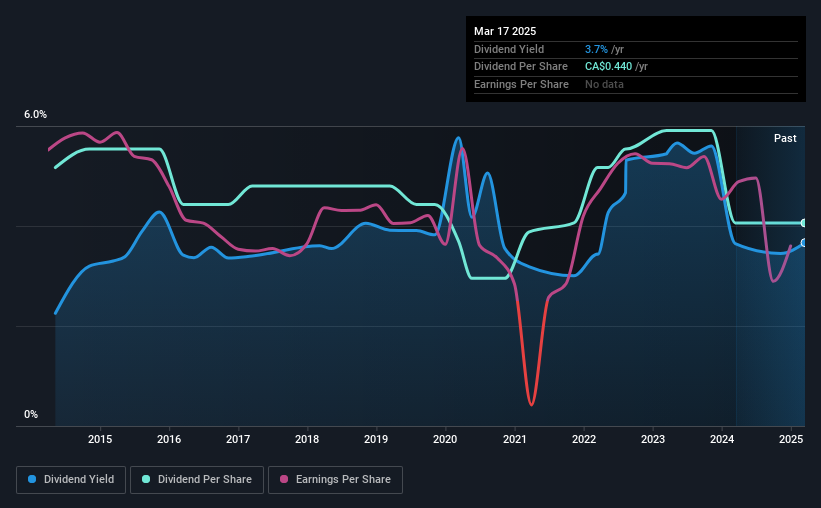Toggle the Dividend Yield legend button
The width and height of the screenshot is (821, 508).
(x=71, y=480)
